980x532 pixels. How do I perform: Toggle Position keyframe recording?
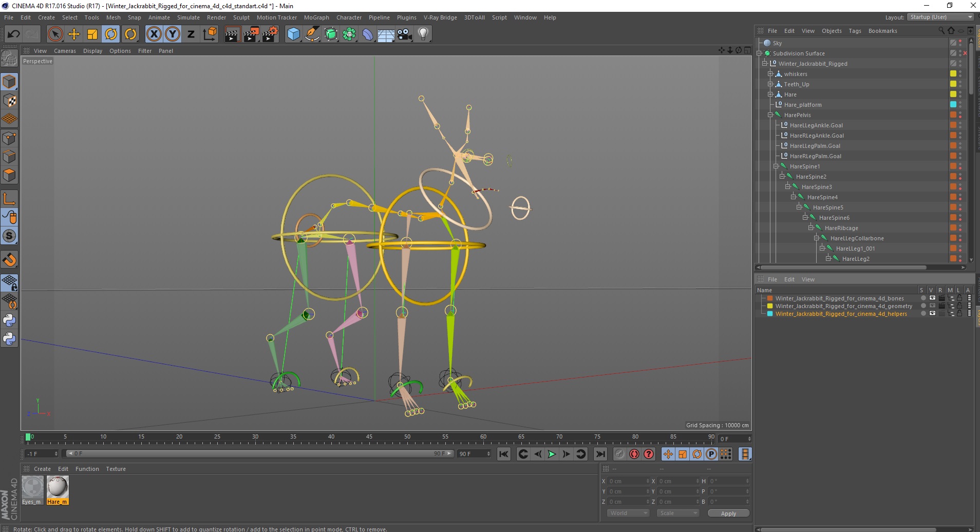668,454
